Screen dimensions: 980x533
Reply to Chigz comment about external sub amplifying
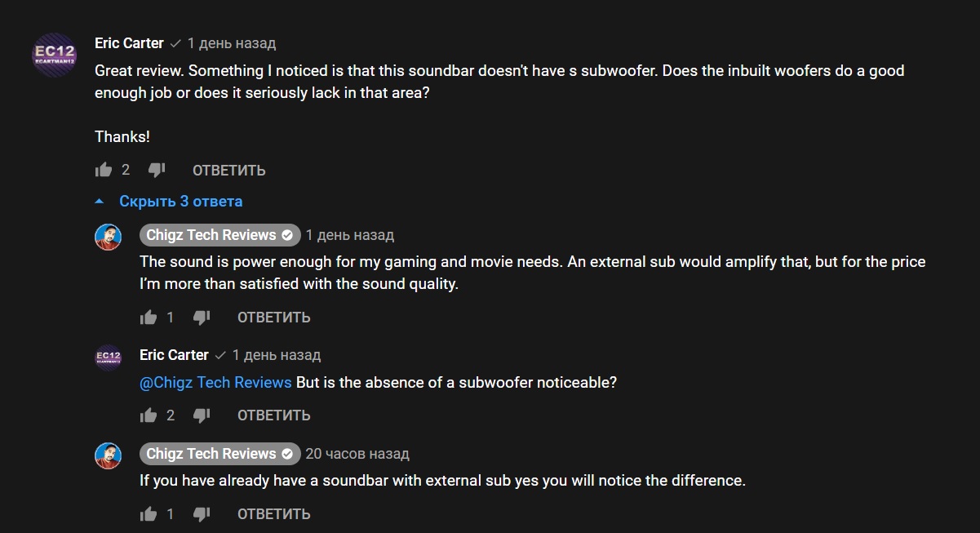point(273,317)
